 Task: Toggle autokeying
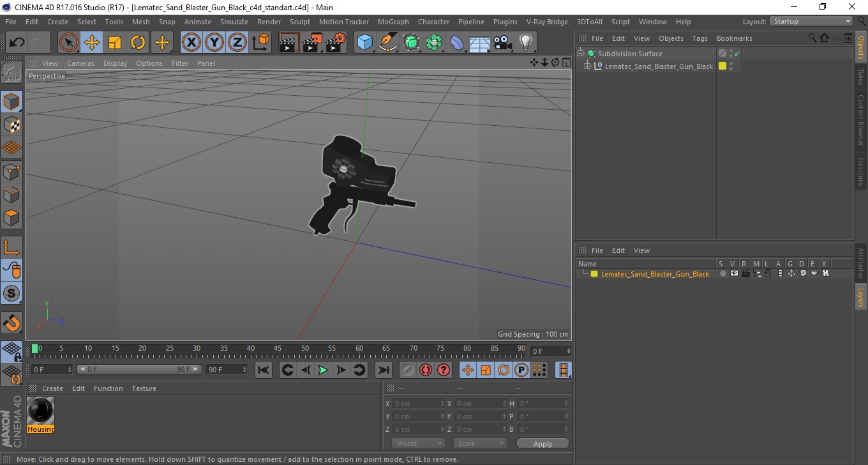pos(426,370)
